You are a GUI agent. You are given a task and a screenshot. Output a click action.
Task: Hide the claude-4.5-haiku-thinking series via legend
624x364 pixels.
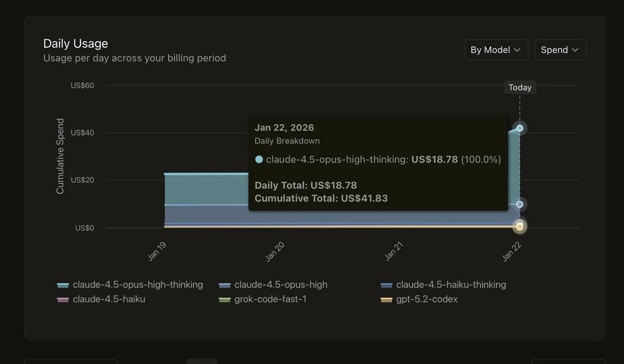tap(450, 285)
